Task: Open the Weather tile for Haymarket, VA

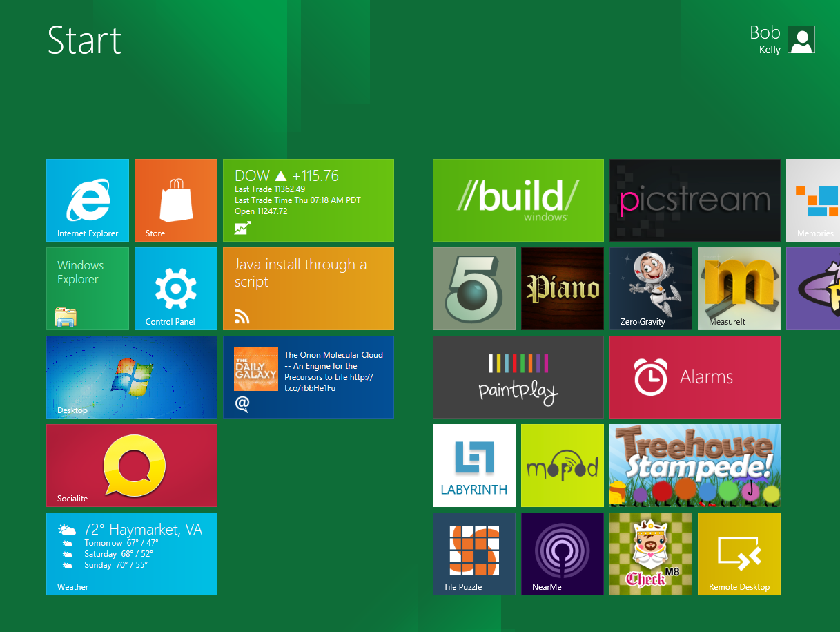Action: tap(132, 554)
